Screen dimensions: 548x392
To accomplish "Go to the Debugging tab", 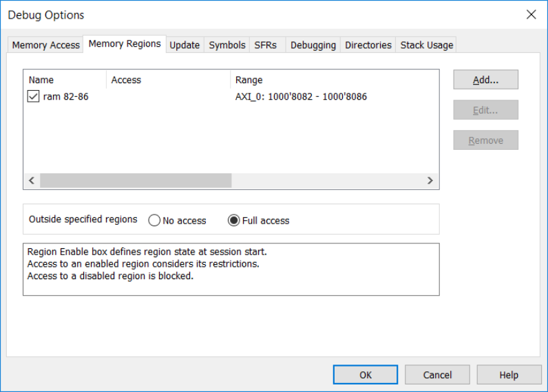I will (x=313, y=45).
